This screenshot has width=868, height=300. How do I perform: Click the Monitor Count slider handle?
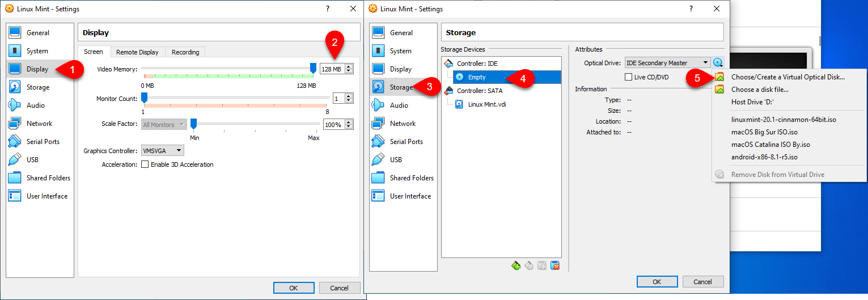pyautogui.click(x=144, y=98)
